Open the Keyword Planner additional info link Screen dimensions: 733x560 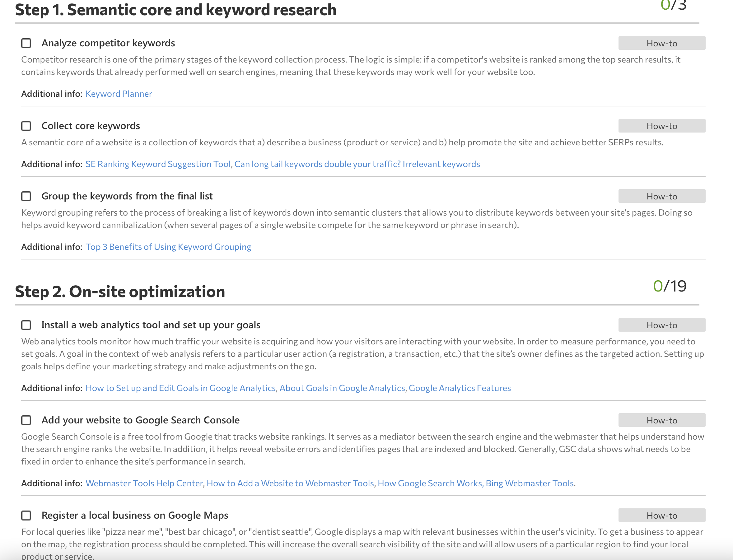[x=118, y=94]
